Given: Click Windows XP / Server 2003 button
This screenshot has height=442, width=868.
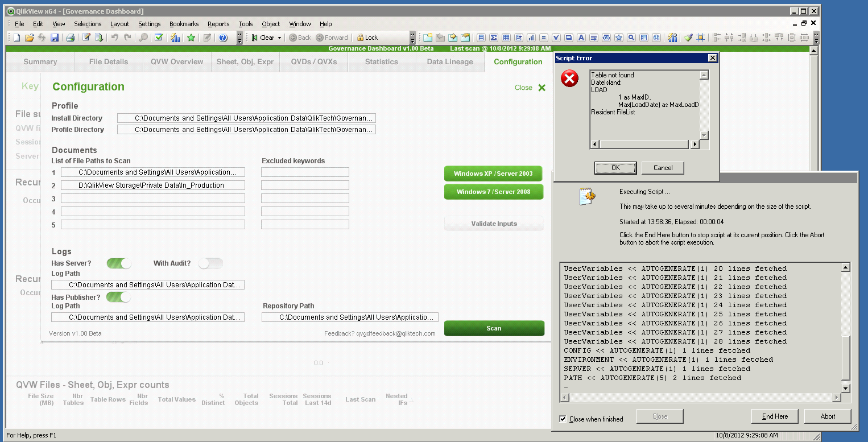Looking at the screenshot, I should coord(493,174).
